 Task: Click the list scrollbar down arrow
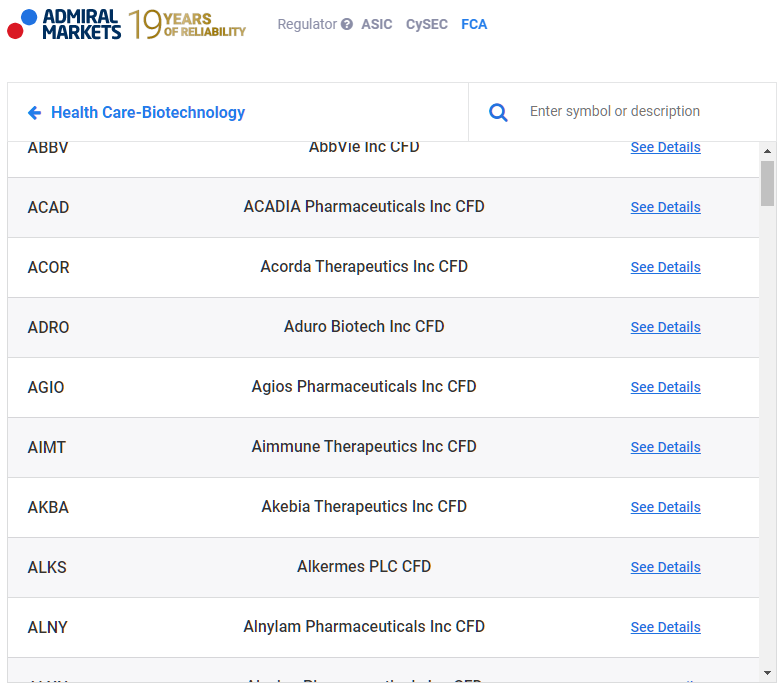[x=767, y=674]
